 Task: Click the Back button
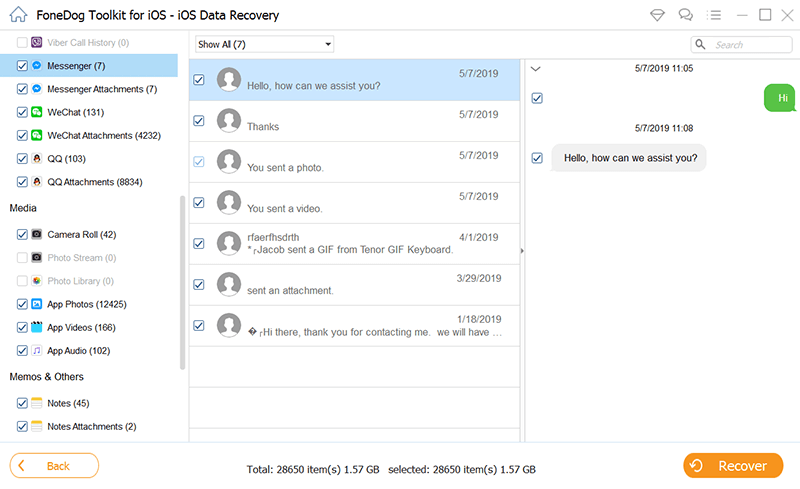point(54,466)
